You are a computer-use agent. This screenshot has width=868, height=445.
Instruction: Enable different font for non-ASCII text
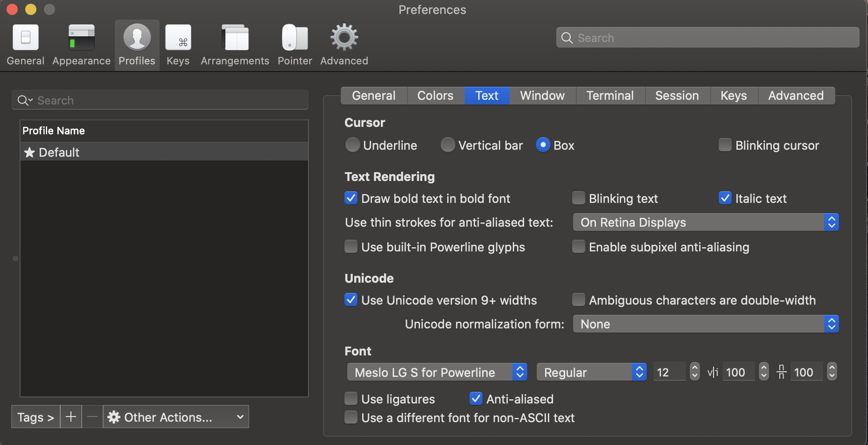(351, 417)
